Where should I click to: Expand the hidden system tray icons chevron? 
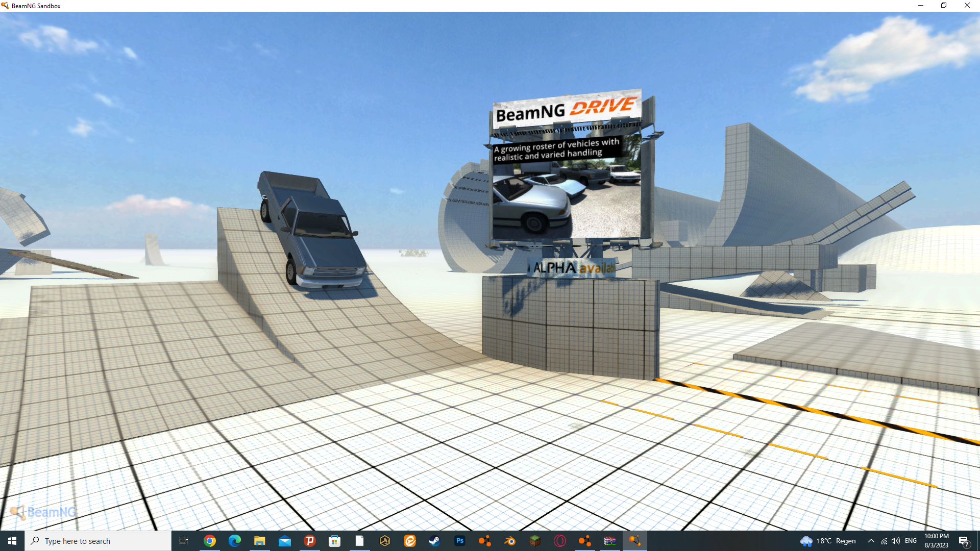(871, 541)
